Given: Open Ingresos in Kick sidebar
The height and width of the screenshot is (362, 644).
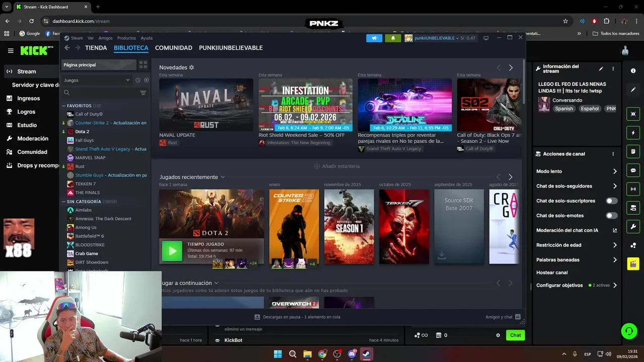Looking at the screenshot, I should point(29,99).
